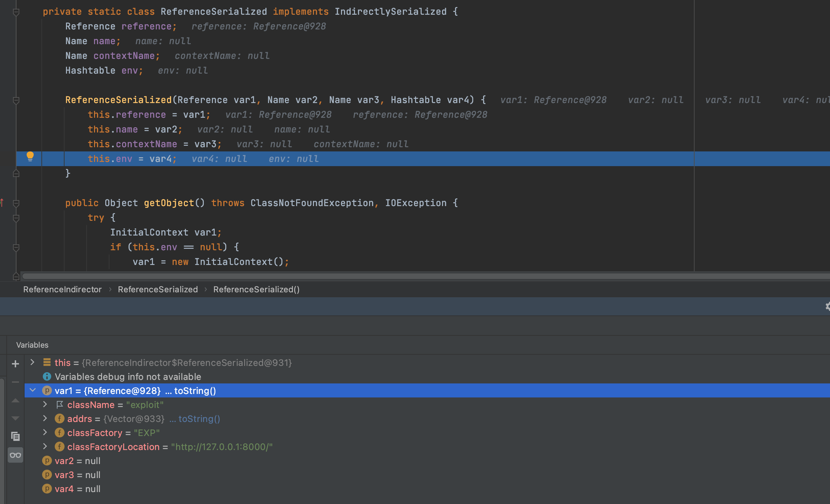
Task: Click 'new InitialContext();' expression
Action: pyautogui.click(x=230, y=262)
